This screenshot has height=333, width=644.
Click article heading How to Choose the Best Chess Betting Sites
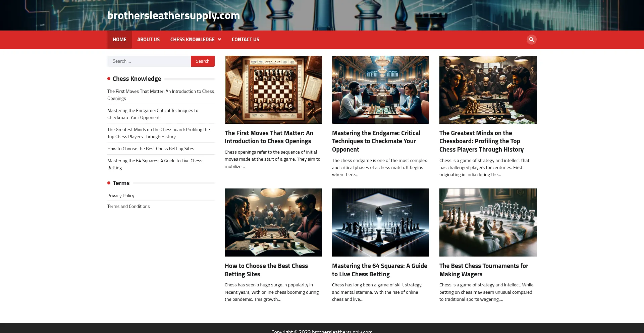(266, 270)
